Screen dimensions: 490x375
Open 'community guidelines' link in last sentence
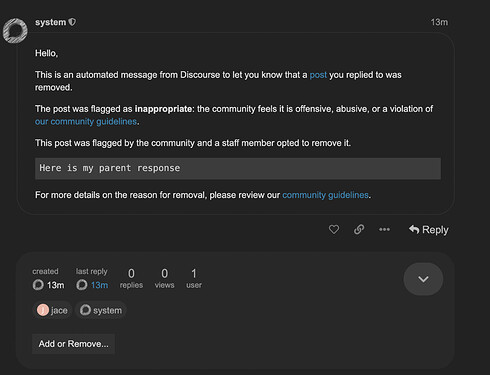pyautogui.click(x=325, y=195)
